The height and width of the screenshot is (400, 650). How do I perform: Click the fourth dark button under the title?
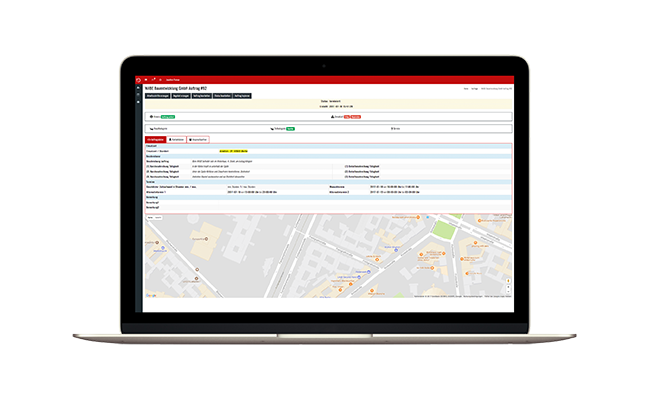(223, 96)
